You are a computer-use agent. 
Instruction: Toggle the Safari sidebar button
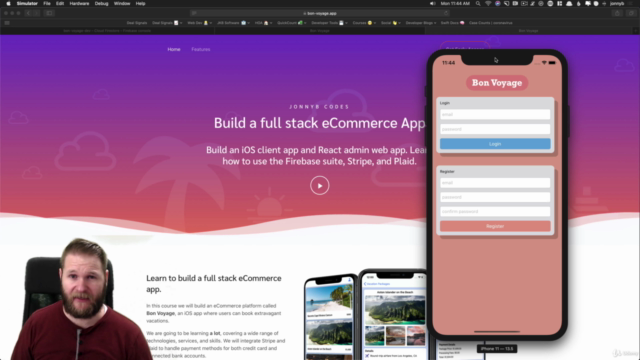(x=49, y=13)
